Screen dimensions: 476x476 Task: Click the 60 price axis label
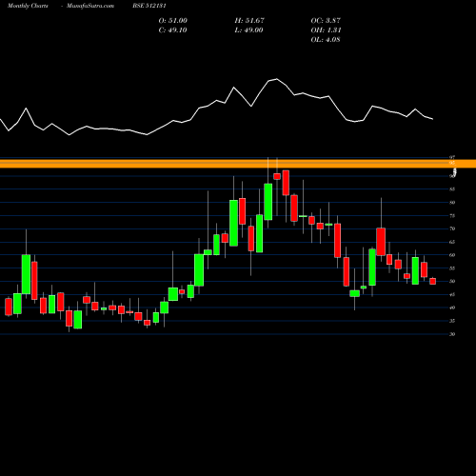[x=452, y=255]
